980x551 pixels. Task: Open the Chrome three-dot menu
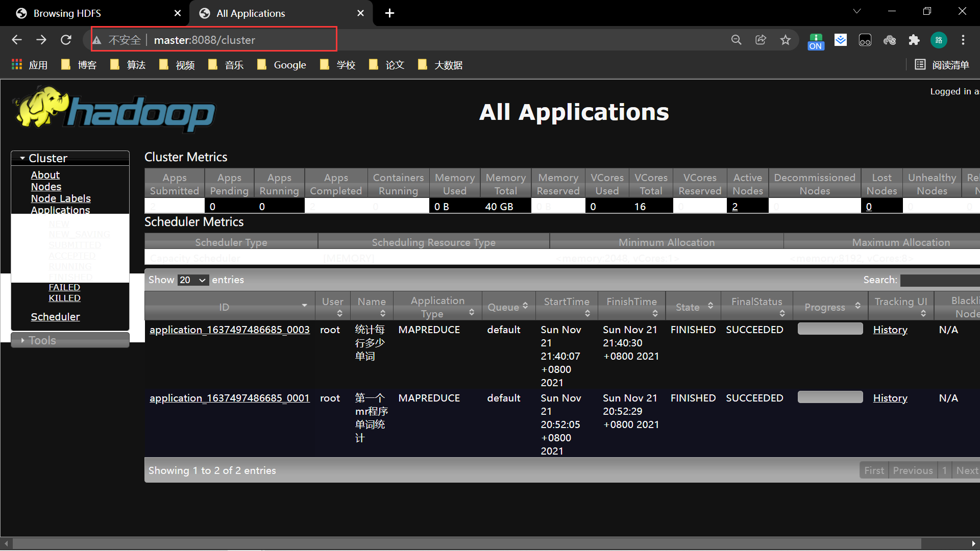963,40
